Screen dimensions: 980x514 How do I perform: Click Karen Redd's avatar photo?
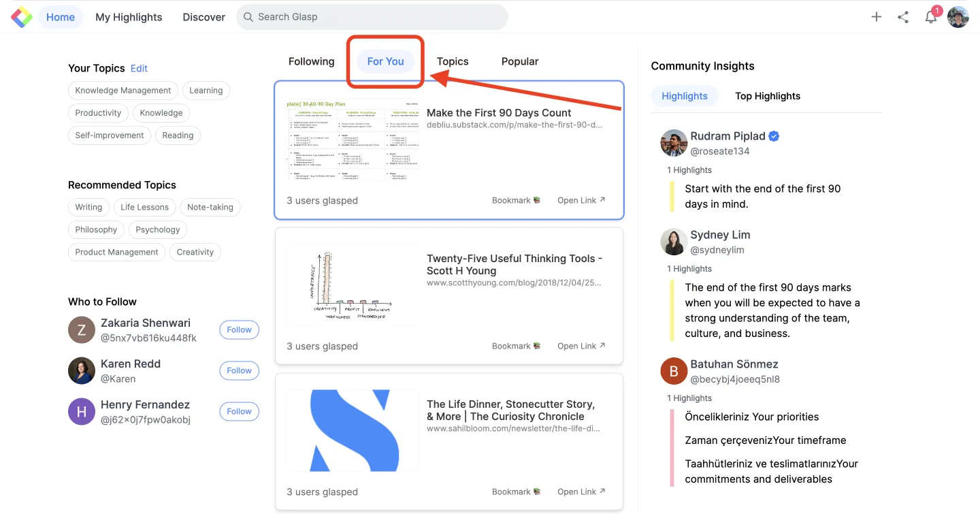[x=82, y=370]
